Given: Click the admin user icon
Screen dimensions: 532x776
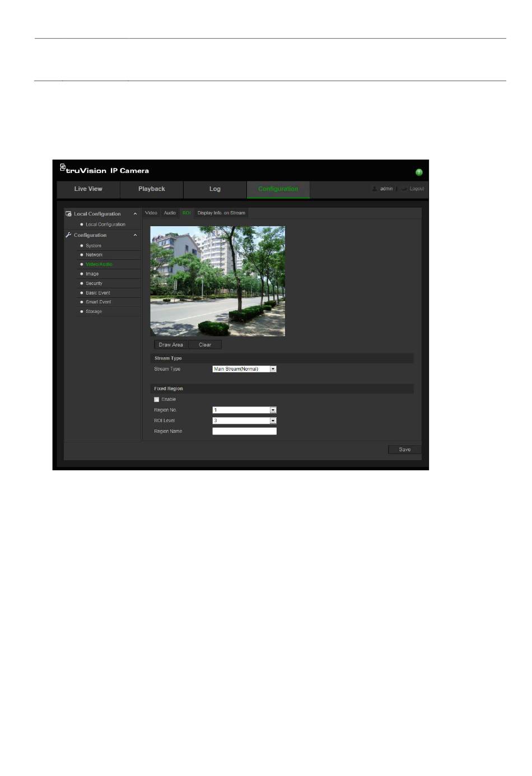Looking at the screenshot, I should tap(375, 189).
